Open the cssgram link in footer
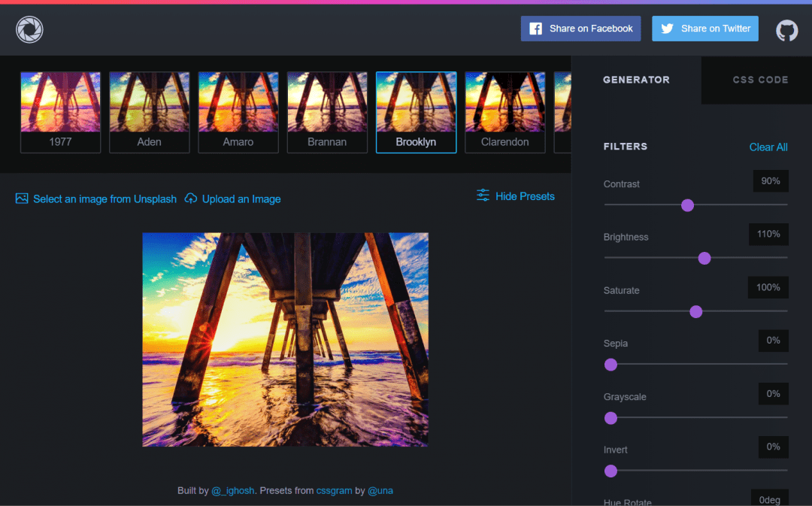This screenshot has height=506, width=812. click(334, 490)
